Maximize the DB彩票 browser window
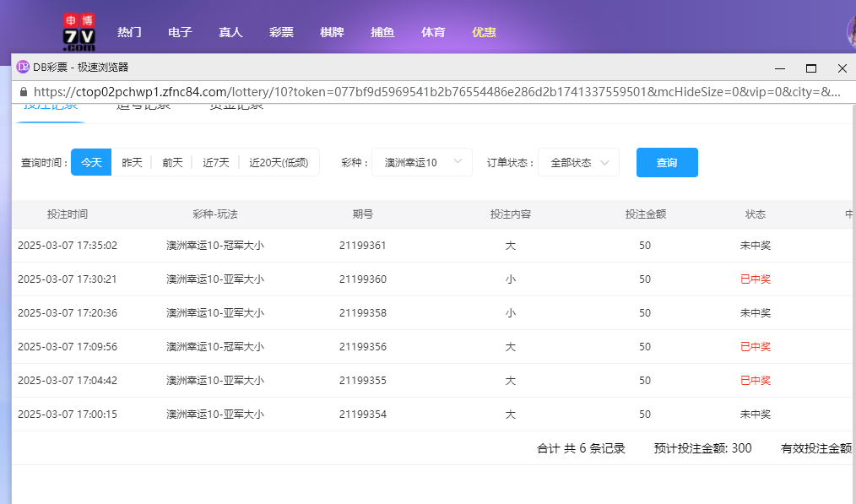 (x=811, y=68)
